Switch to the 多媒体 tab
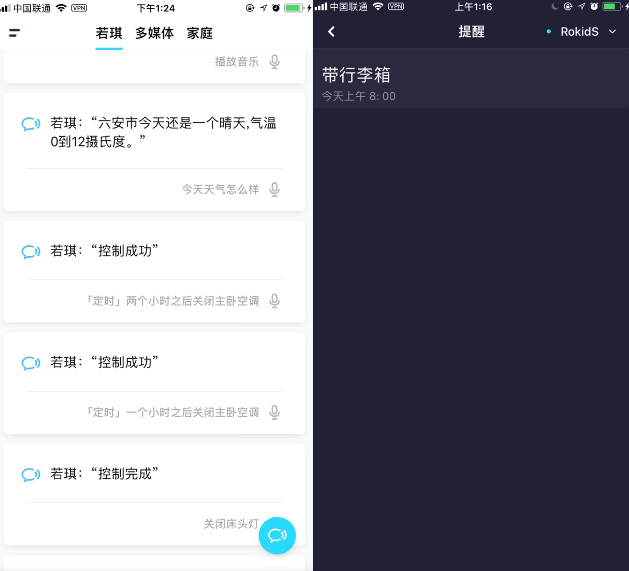 [x=154, y=33]
